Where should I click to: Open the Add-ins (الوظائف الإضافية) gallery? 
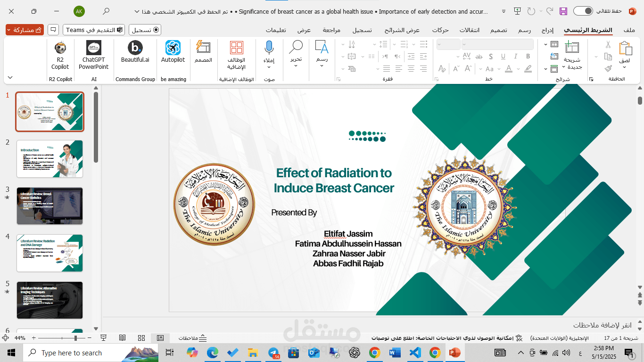point(237,56)
